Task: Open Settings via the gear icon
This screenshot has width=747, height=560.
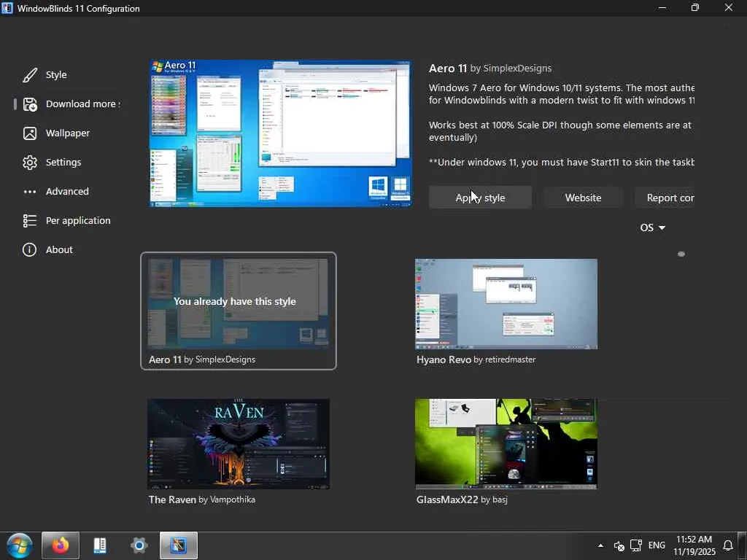Action: [x=29, y=163]
